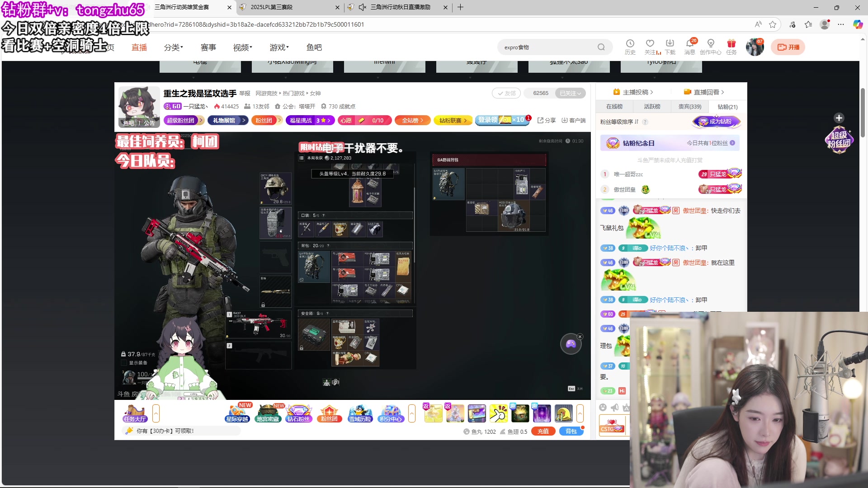Screen dimensions: 868x488
Task: Open the 直播回看 replay link
Action: 704,92
